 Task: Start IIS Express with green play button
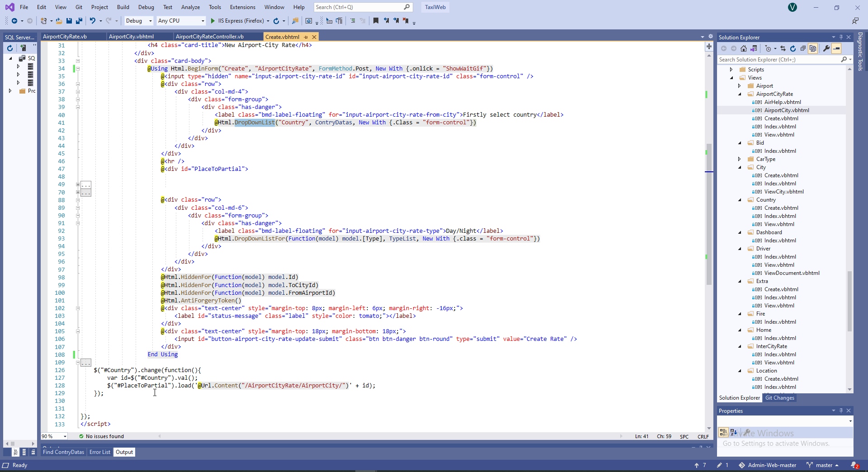(212, 21)
